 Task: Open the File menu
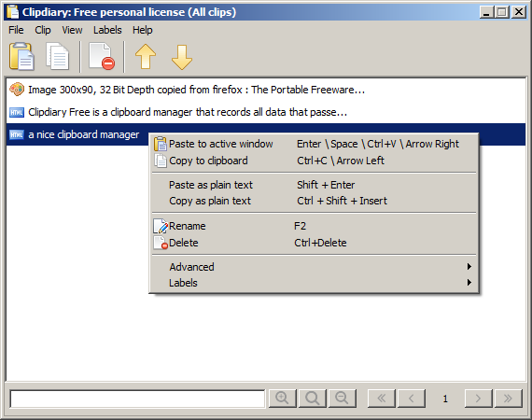pos(16,30)
